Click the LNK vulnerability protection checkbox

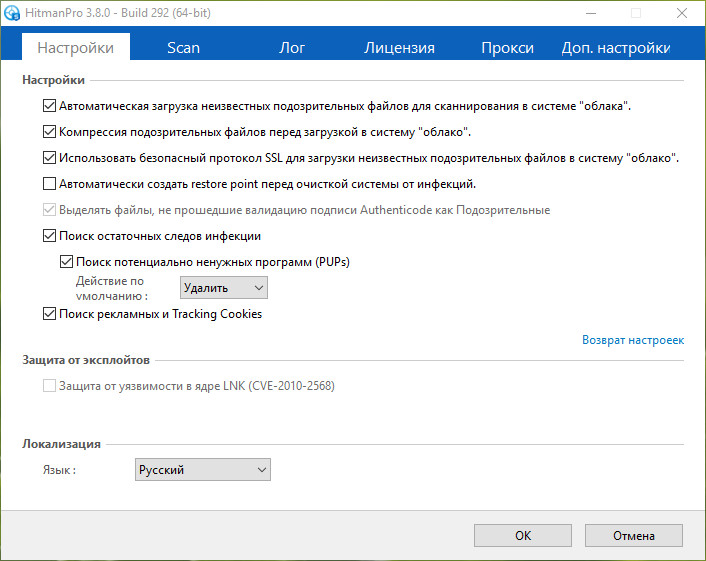[x=49, y=385]
